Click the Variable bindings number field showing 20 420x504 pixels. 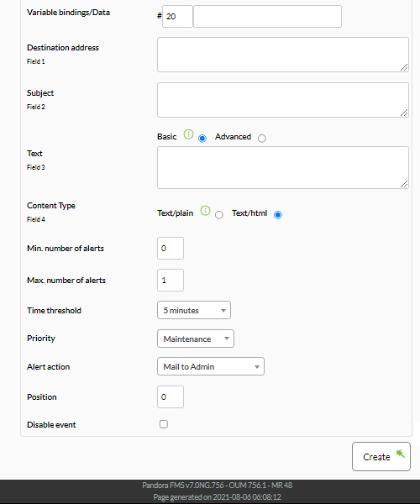pos(177,17)
